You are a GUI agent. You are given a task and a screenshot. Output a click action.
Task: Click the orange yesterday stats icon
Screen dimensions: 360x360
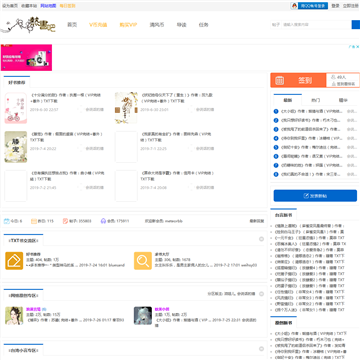(x=34, y=221)
